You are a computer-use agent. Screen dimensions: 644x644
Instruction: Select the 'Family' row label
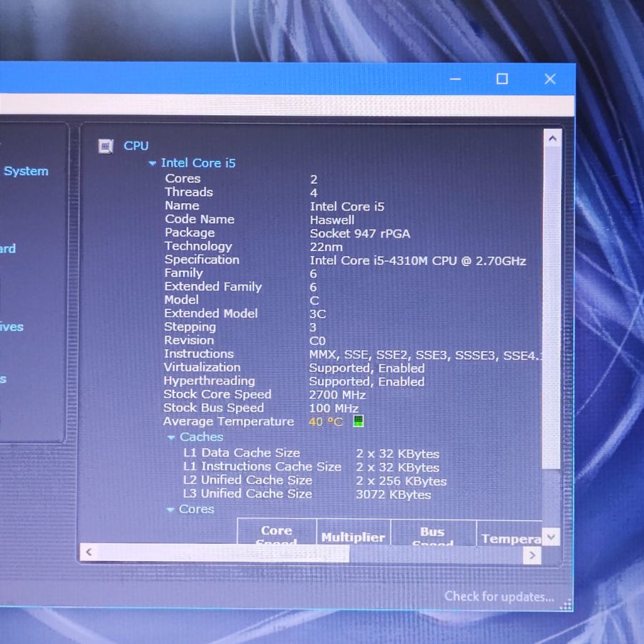(184, 273)
